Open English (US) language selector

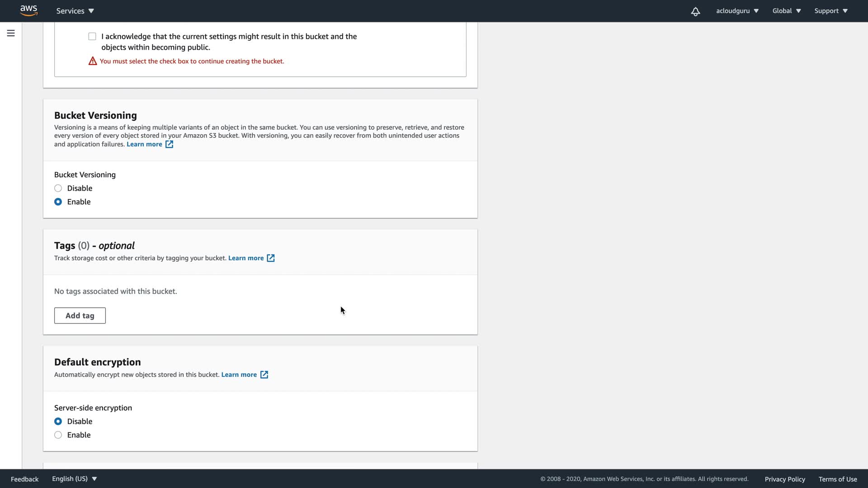pyautogui.click(x=74, y=479)
